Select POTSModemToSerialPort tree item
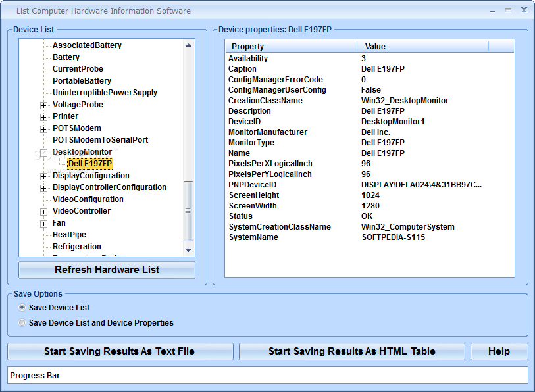The image size is (535, 392). point(100,140)
